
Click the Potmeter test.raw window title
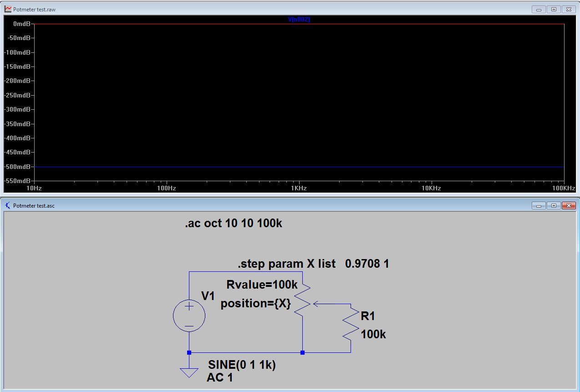pyautogui.click(x=35, y=9)
